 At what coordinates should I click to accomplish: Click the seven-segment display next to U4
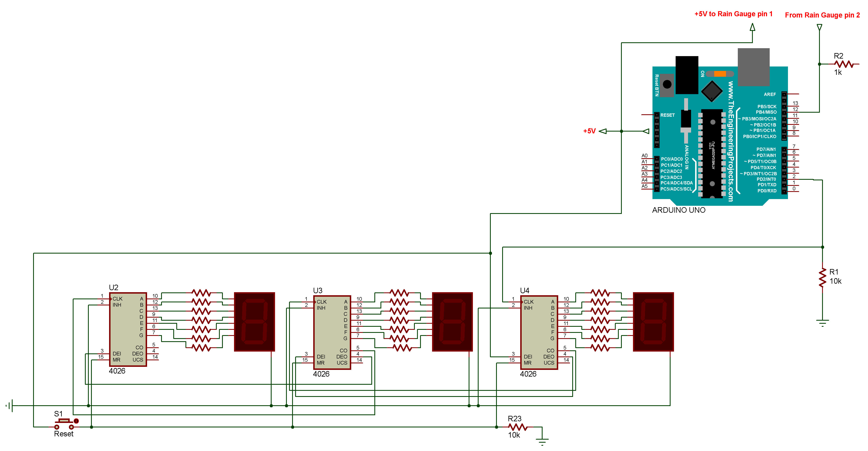click(x=653, y=322)
